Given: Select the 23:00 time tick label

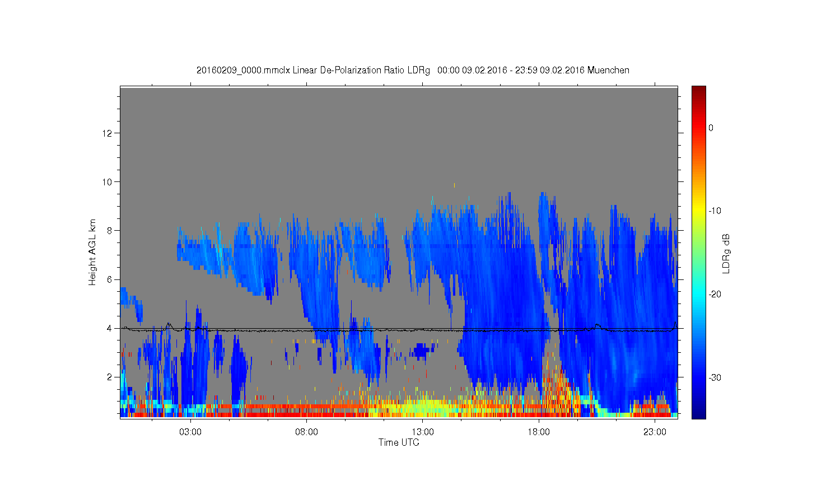Looking at the screenshot, I should pos(655,432).
